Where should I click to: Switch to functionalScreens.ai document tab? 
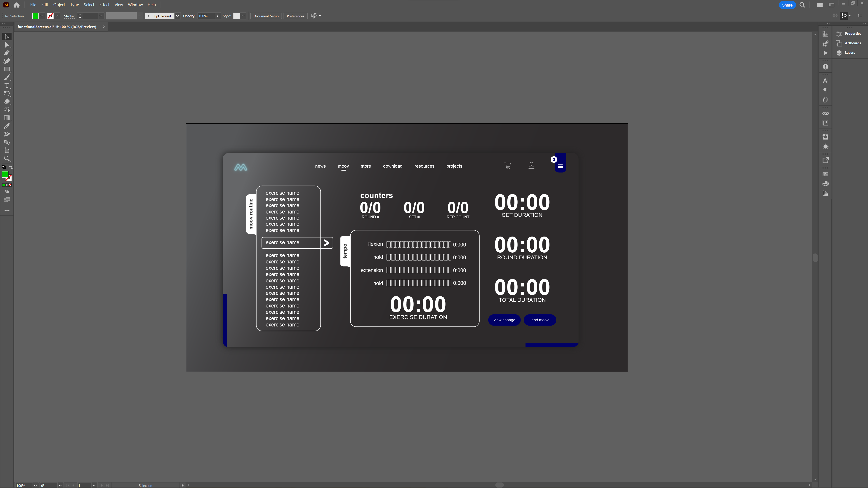(57, 27)
